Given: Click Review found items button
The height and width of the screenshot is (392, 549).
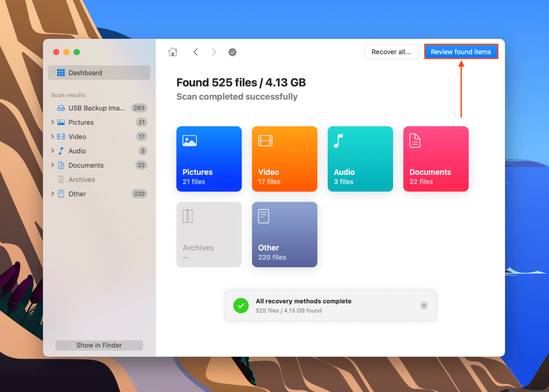Looking at the screenshot, I should tap(461, 52).
